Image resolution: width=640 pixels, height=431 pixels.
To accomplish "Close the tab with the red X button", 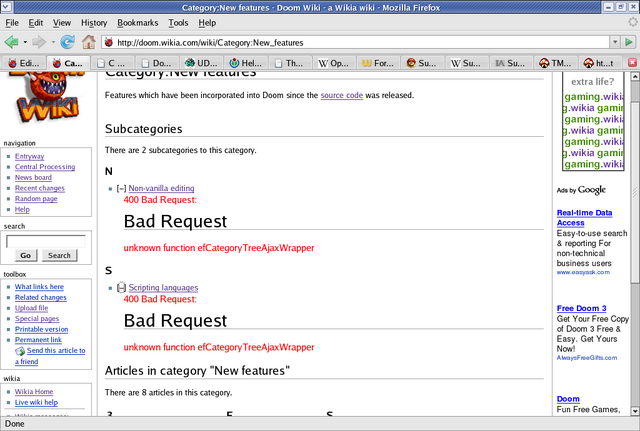I will tap(632, 62).
